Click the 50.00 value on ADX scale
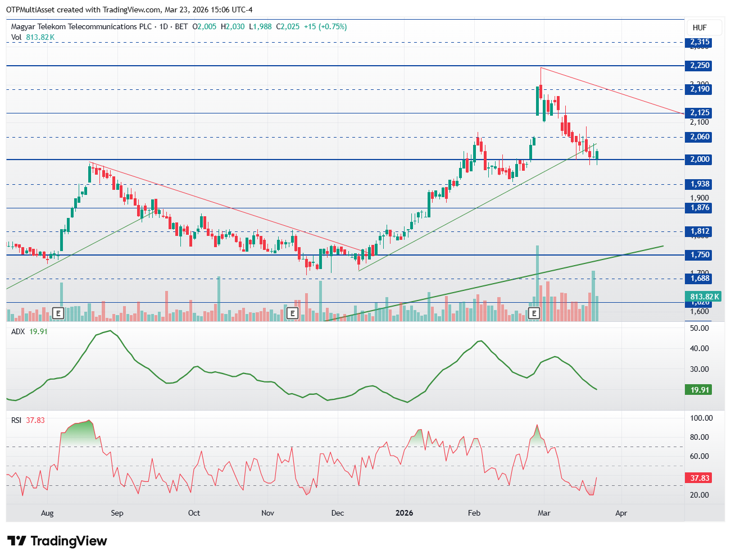The width and height of the screenshot is (731, 560). pos(700,328)
